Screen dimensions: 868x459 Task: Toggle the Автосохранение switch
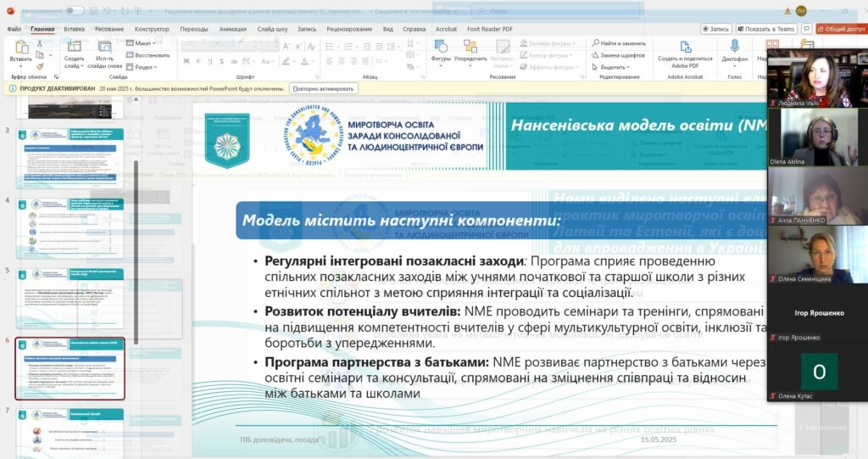pyautogui.click(x=75, y=10)
